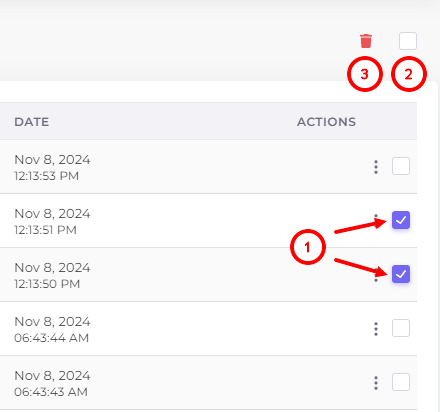Click the Nov 8, 2024 12:13:51 PM date cell
440x412 pixels.
tap(52, 221)
